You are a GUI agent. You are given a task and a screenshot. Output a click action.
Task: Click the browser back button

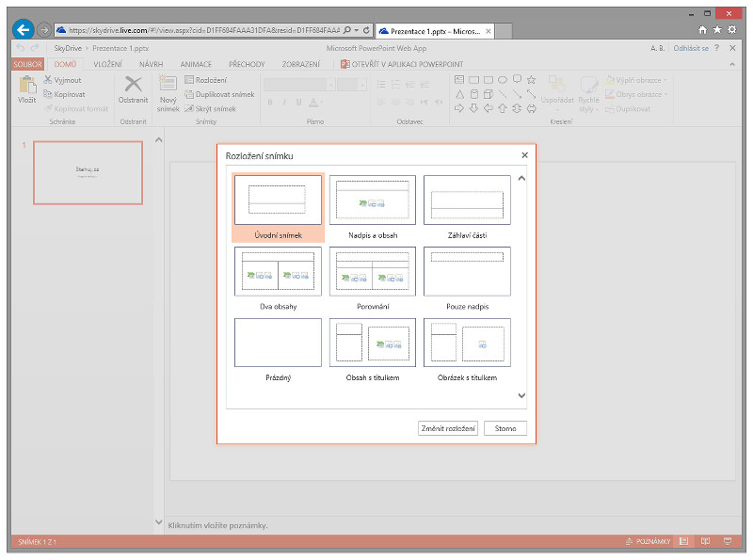pos(23,30)
